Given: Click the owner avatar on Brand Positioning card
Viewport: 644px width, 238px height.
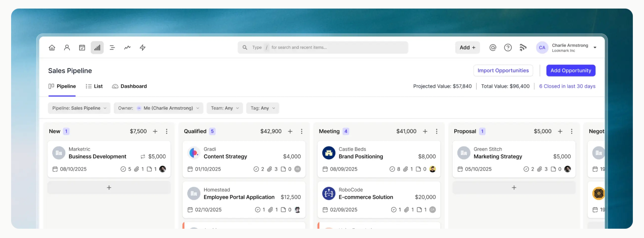Looking at the screenshot, I should [433, 169].
